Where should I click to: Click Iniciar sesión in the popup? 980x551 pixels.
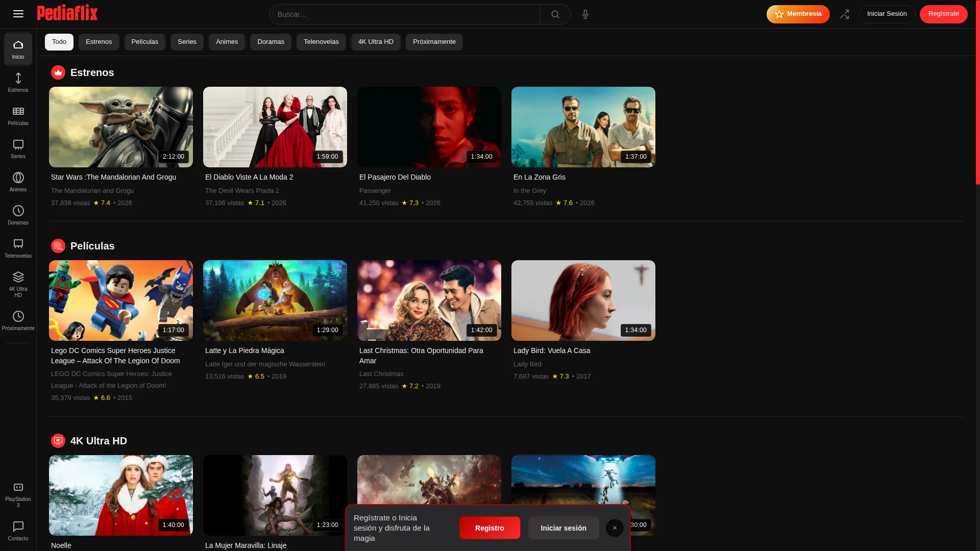[563, 528]
